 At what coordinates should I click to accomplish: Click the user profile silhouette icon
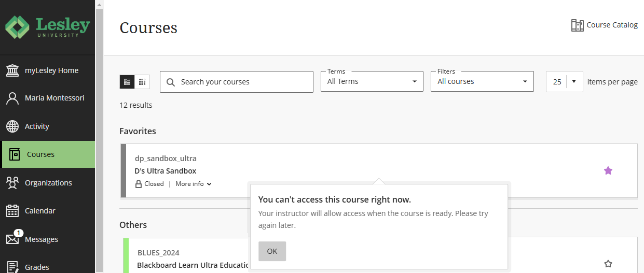(x=12, y=98)
